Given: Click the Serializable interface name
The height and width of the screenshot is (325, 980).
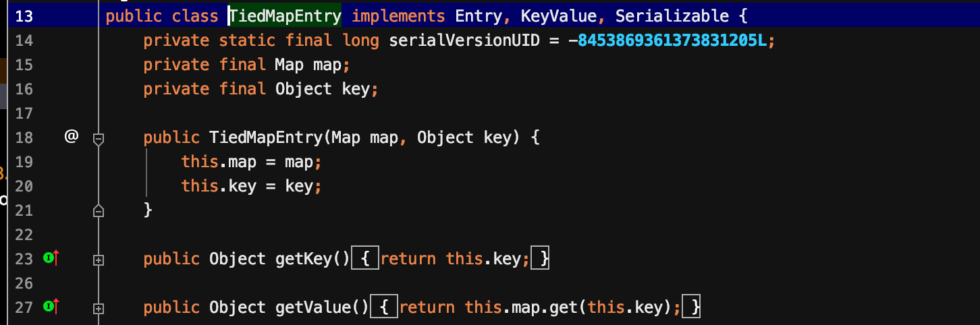Looking at the screenshot, I should coord(672,16).
